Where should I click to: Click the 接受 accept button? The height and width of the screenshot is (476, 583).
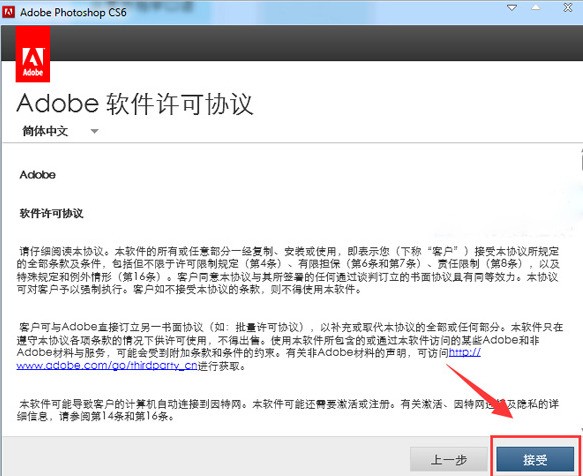coord(535,459)
